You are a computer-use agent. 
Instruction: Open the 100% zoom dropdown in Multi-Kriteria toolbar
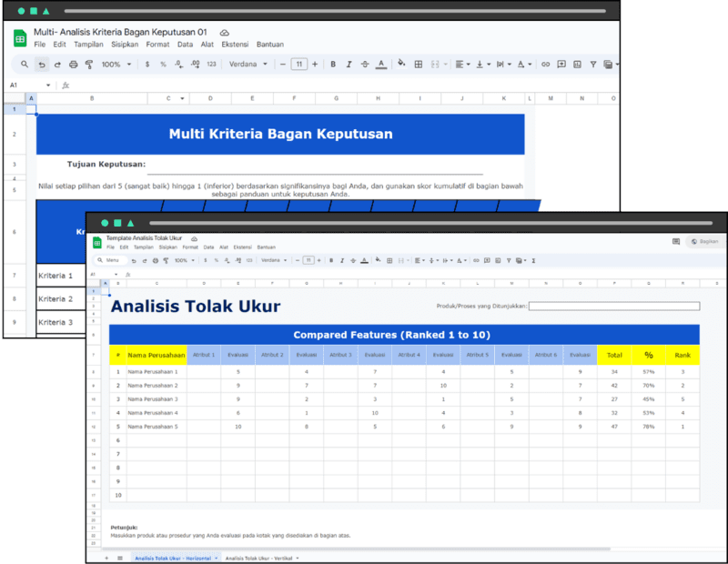(116, 65)
